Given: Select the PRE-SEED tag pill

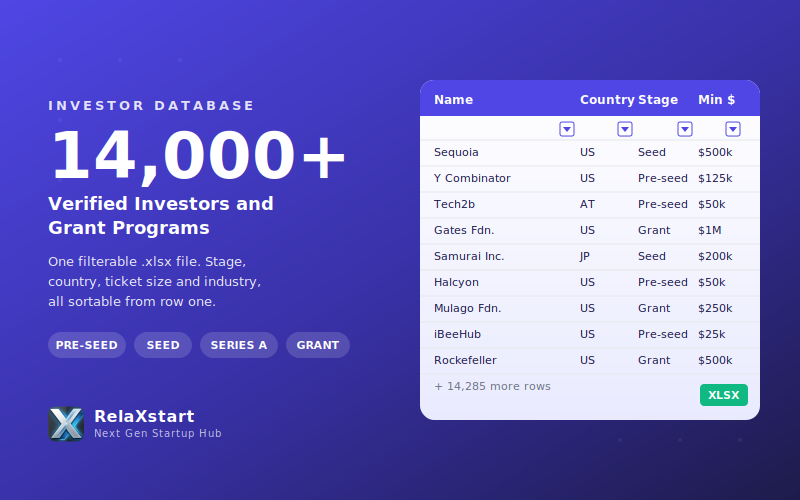Looking at the screenshot, I should (x=87, y=345).
